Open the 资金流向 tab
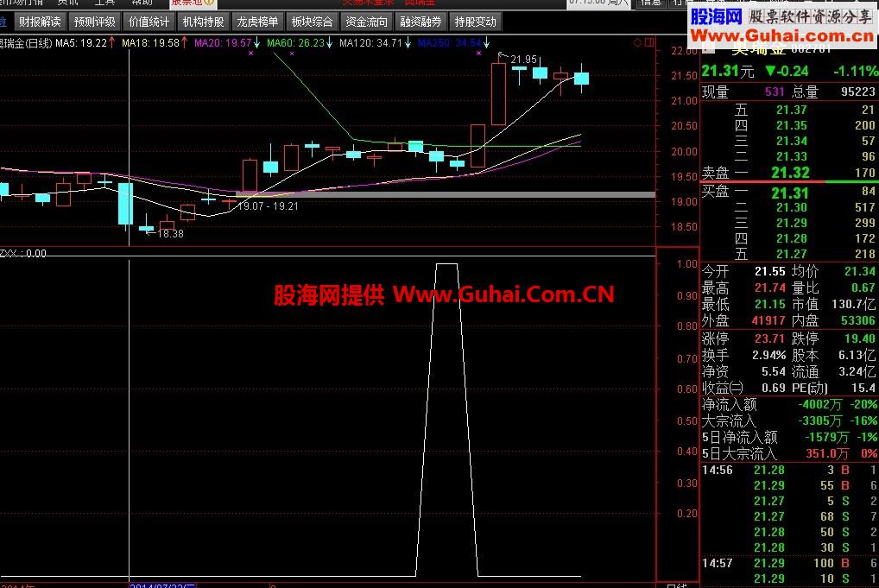This screenshot has height=588, width=879. click(x=366, y=22)
